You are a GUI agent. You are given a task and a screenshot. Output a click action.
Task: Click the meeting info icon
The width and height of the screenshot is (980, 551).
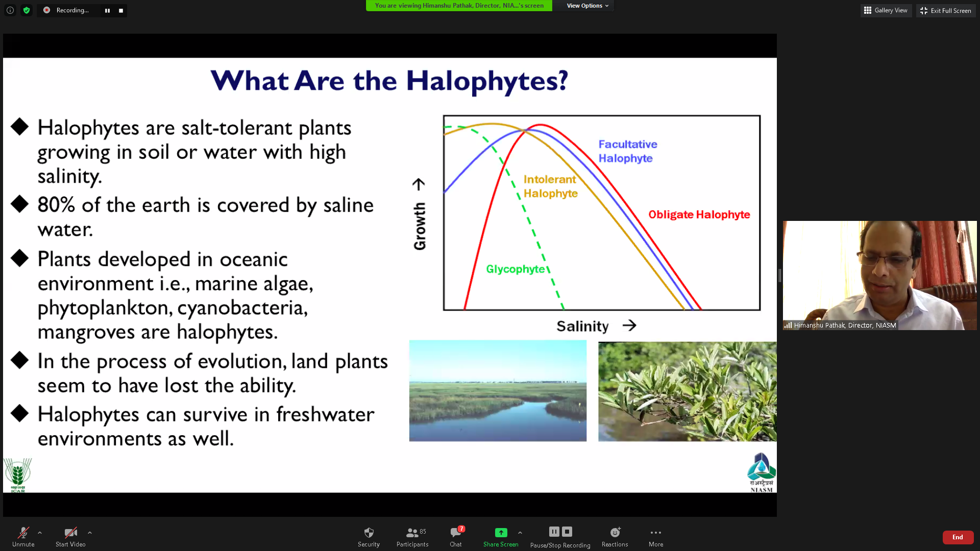click(x=10, y=10)
